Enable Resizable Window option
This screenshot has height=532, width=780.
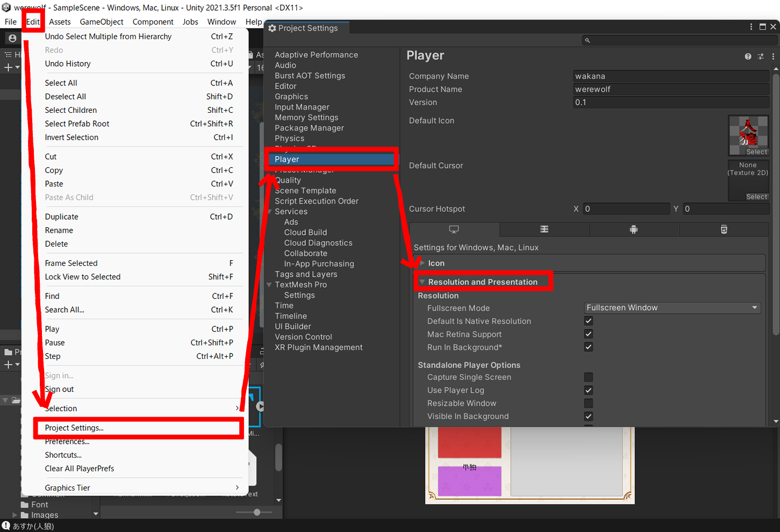[588, 403]
